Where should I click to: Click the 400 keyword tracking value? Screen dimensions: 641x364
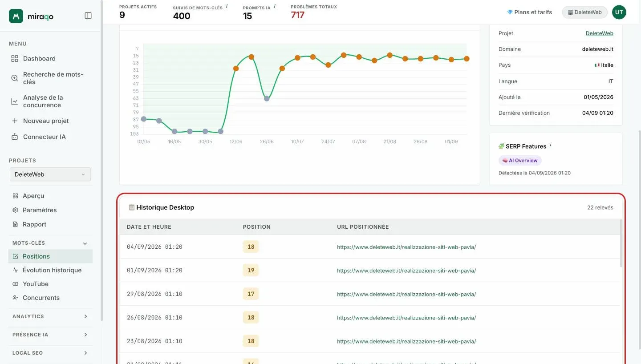coord(182,16)
